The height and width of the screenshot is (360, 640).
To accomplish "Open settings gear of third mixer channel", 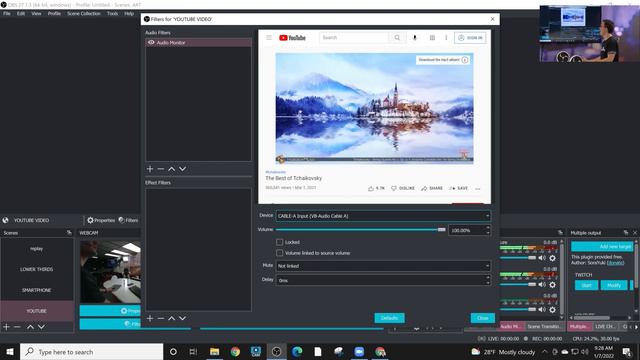I will (552, 309).
